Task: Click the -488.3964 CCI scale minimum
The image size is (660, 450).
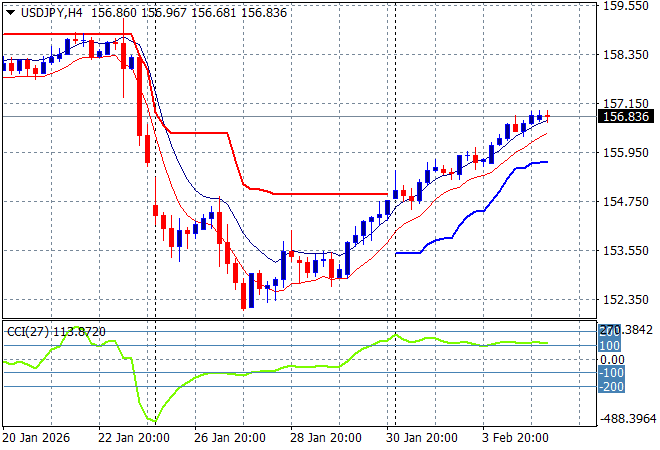Action: point(628,419)
